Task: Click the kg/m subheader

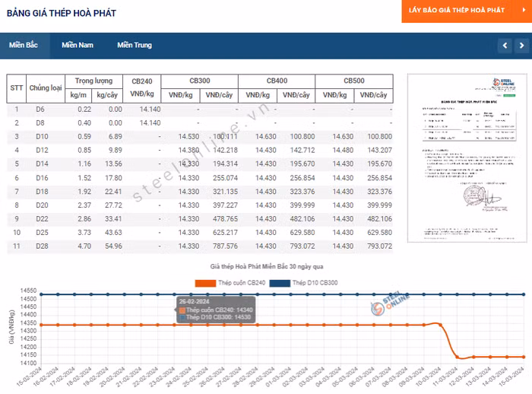Action: tap(78, 95)
